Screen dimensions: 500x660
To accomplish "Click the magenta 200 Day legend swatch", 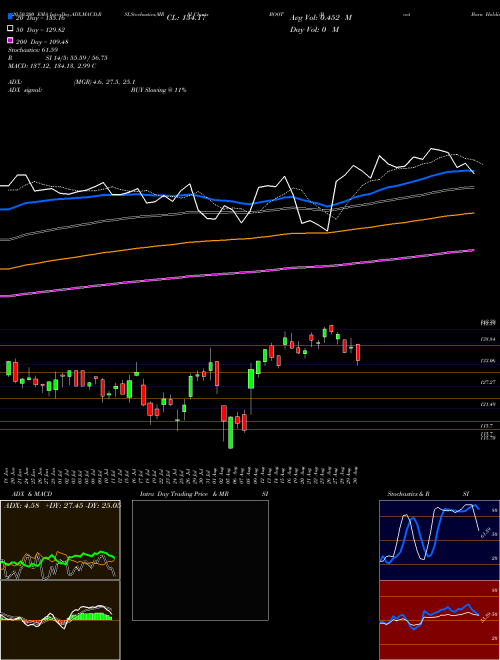I will tap(10, 41).
